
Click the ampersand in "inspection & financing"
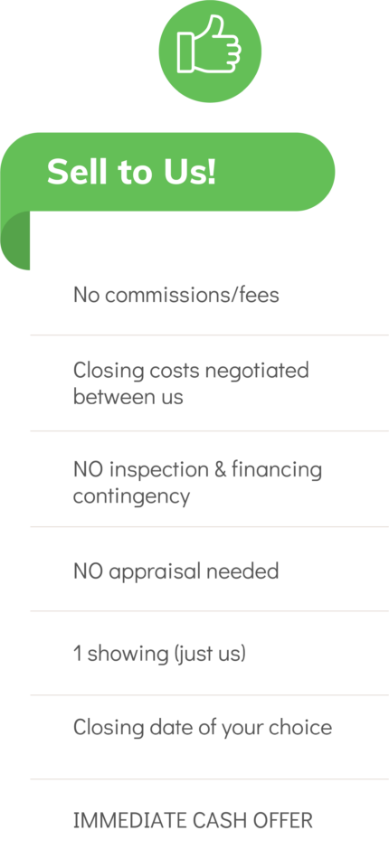pyautogui.click(x=219, y=470)
